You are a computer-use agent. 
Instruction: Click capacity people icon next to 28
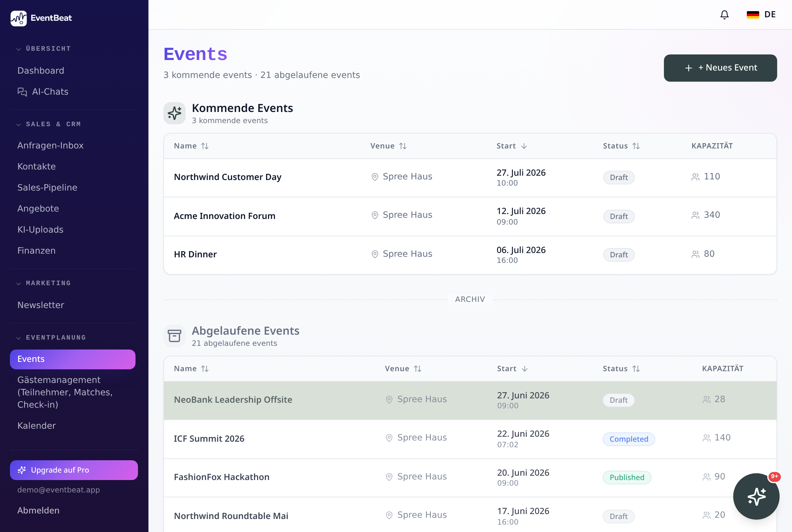tap(707, 399)
